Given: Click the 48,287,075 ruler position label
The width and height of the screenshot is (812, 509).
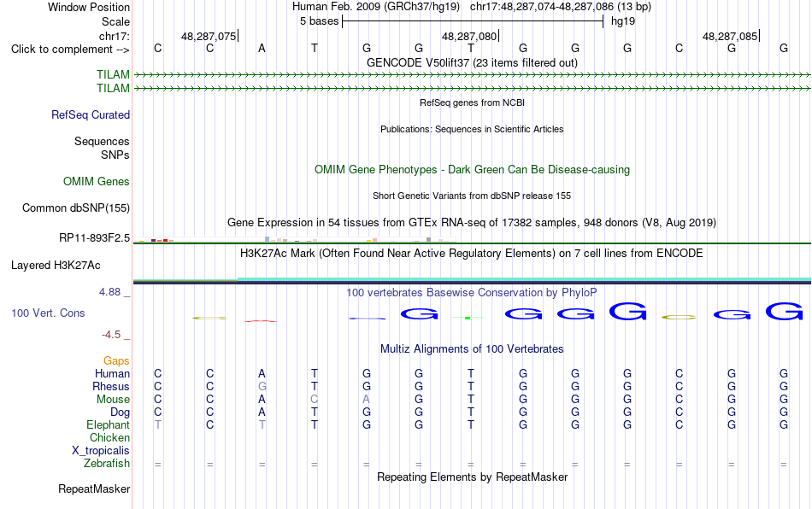Looking at the screenshot, I should (209, 36).
